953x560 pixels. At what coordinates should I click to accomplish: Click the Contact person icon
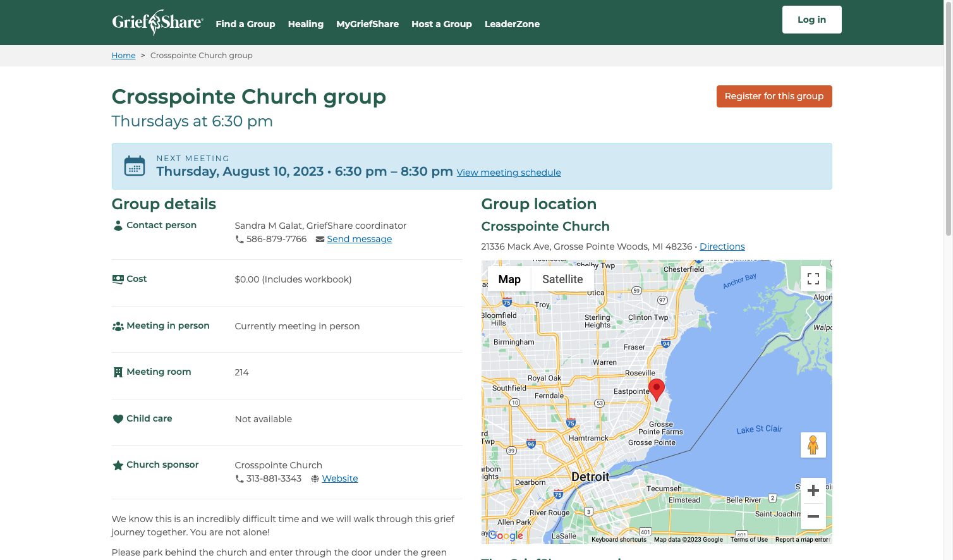point(118,226)
